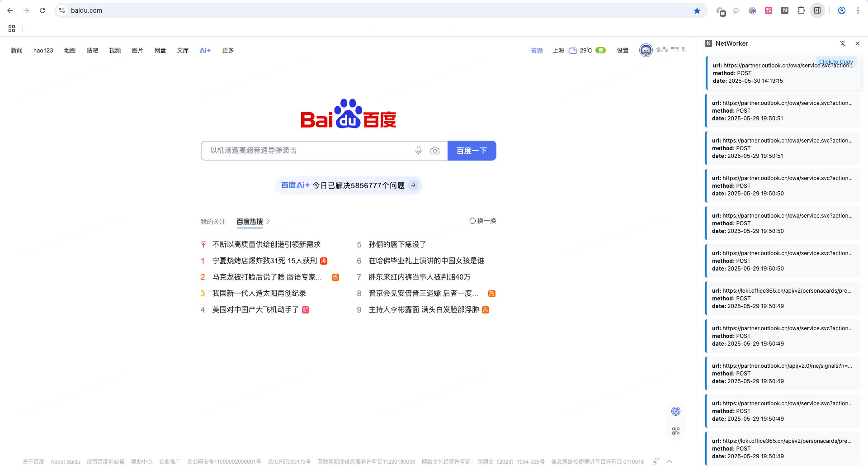Click the globe extension icon with pause badge
868x470 pixels.
[x=721, y=11]
